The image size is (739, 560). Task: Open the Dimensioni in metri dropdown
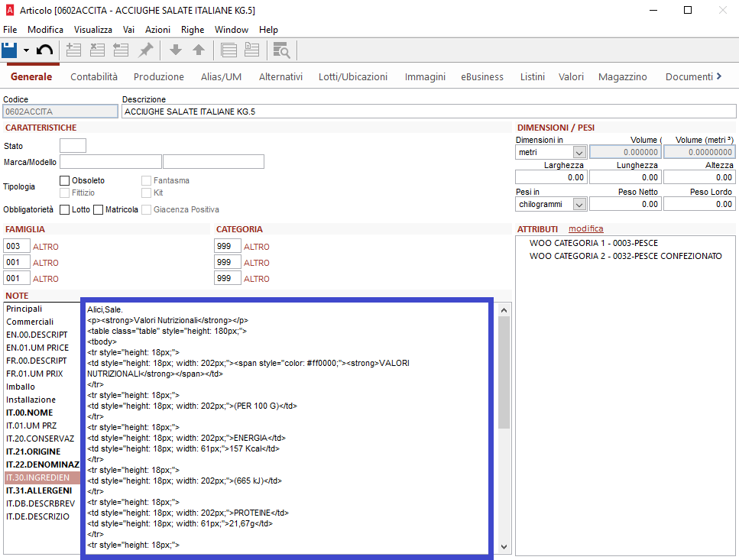click(579, 153)
